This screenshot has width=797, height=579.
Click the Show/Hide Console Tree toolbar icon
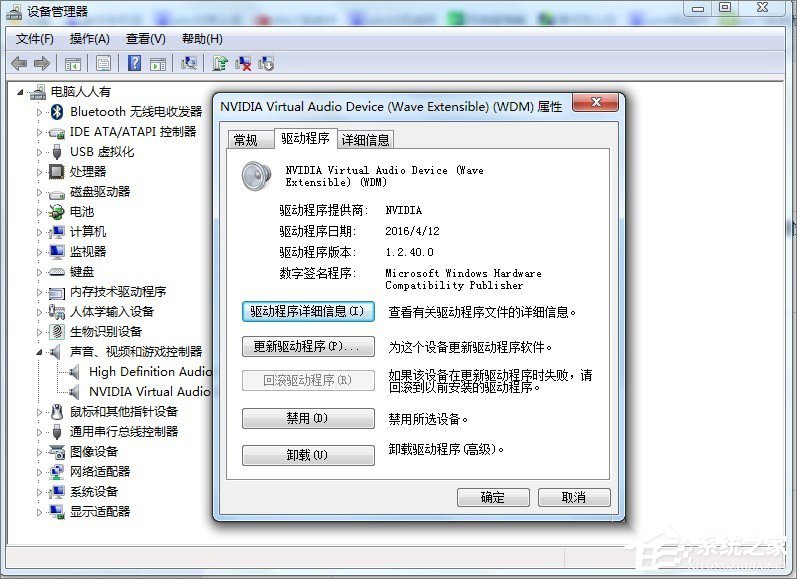click(x=73, y=63)
